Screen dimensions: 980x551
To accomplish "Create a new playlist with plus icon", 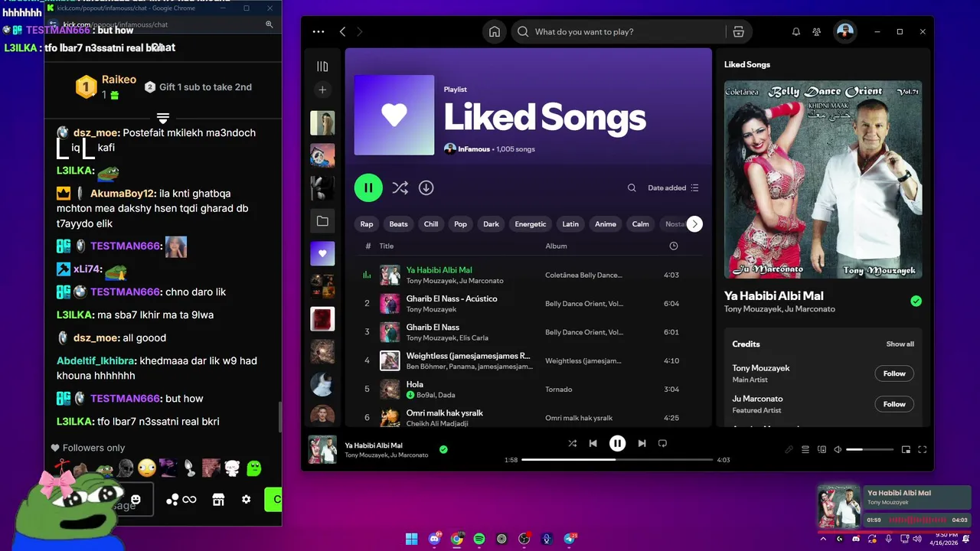I will (322, 90).
